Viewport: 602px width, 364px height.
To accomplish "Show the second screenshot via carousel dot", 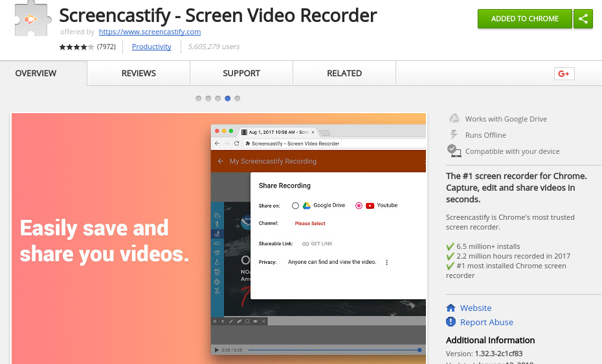I will 208,98.
